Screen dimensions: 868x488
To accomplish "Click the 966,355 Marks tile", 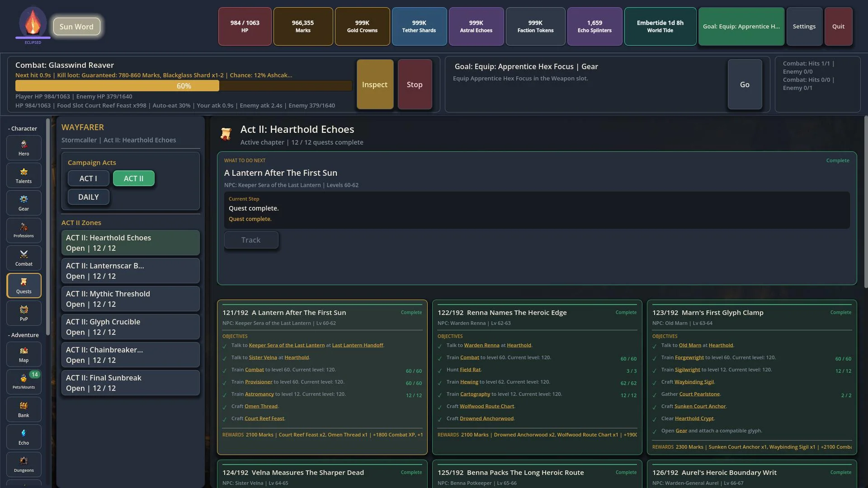I will [x=303, y=26].
